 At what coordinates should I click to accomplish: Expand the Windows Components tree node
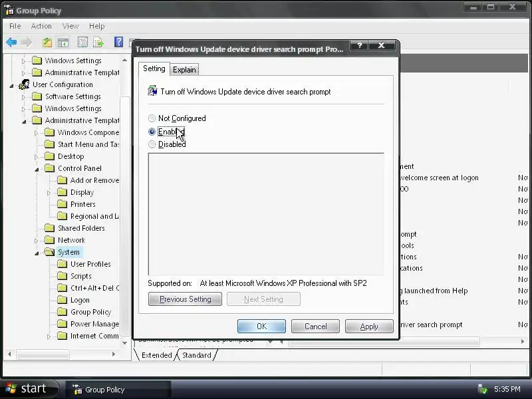[x=37, y=133]
